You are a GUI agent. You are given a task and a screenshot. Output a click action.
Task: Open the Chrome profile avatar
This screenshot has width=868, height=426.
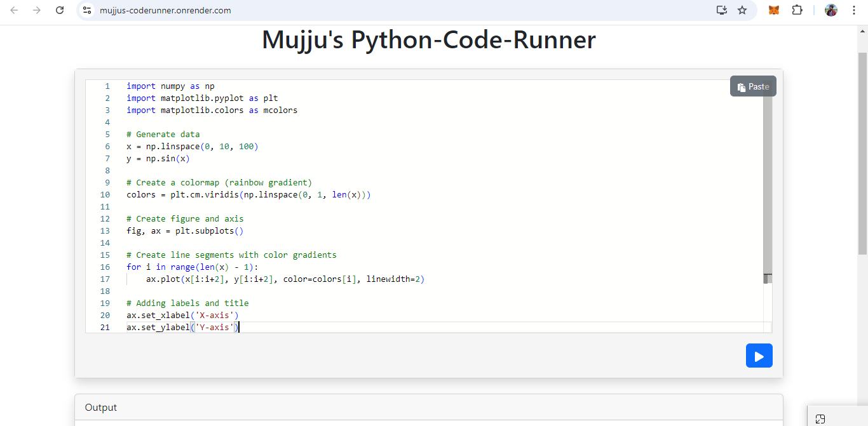click(831, 10)
